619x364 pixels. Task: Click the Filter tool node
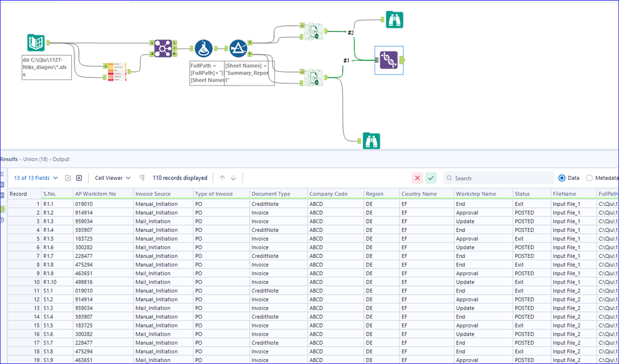pos(238,48)
